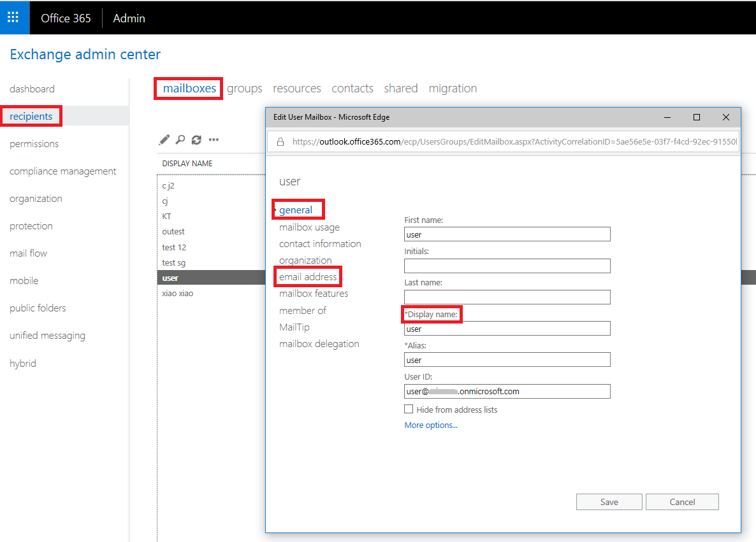Open compliance management section
The width and height of the screenshot is (756, 542).
point(62,171)
